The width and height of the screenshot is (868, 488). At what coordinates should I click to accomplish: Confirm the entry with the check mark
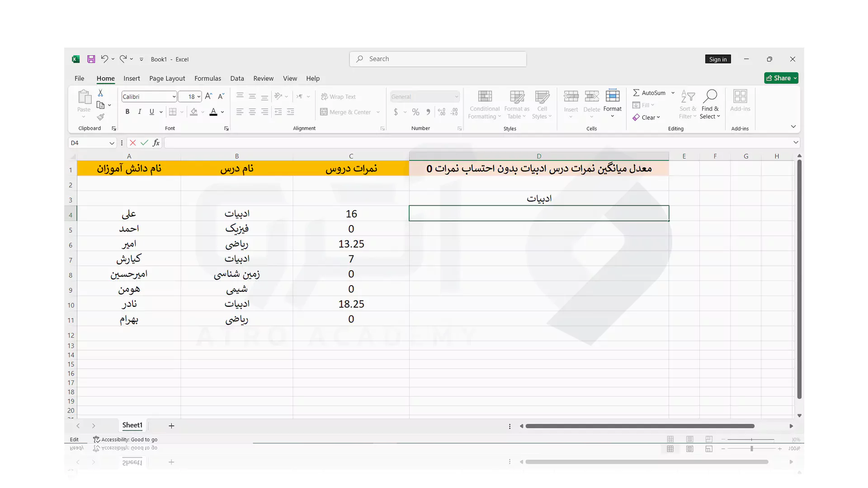144,143
